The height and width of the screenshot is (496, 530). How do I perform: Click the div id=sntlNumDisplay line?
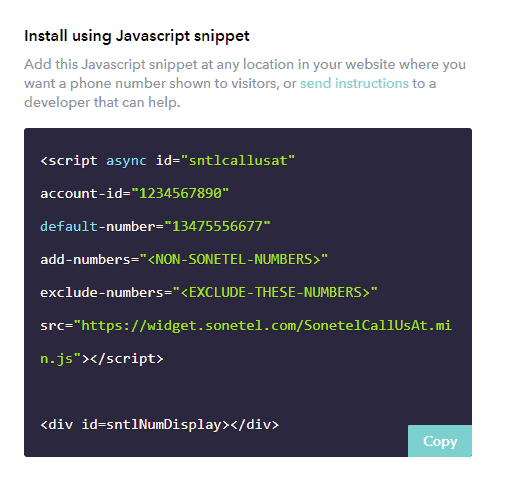[160, 424]
